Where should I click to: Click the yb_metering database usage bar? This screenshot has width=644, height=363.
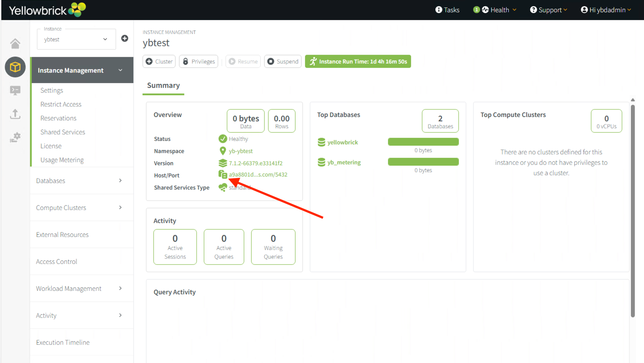click(x=423, y=162)
